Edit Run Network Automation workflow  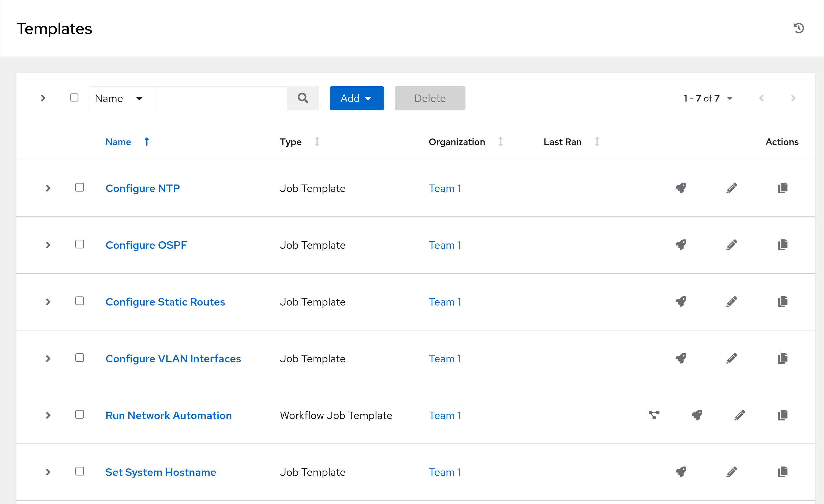740,415
